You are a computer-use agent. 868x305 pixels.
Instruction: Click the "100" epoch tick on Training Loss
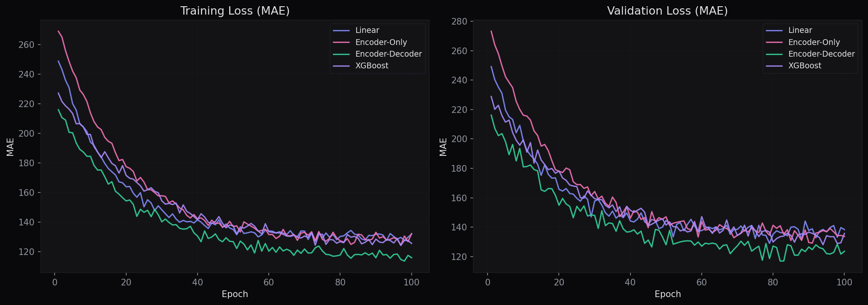tap(411, 282)
